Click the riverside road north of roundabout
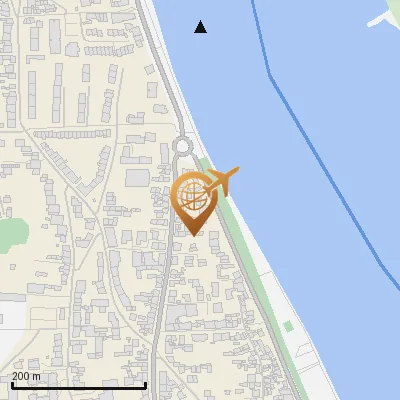Image resolution: width=400 pixels, height=400 pixels. (162, 67)
